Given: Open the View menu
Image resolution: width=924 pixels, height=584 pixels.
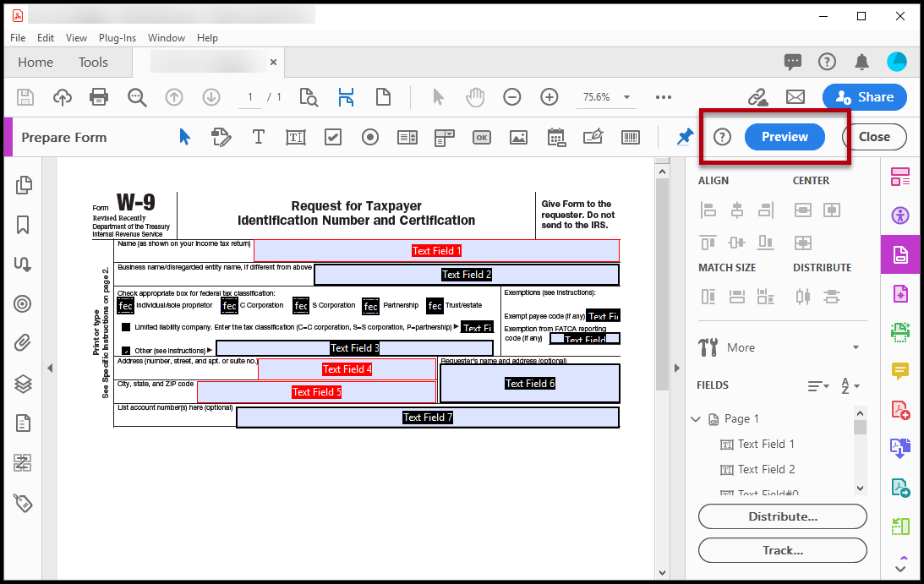Looking at the screenshot, I should tap(76, 38).
